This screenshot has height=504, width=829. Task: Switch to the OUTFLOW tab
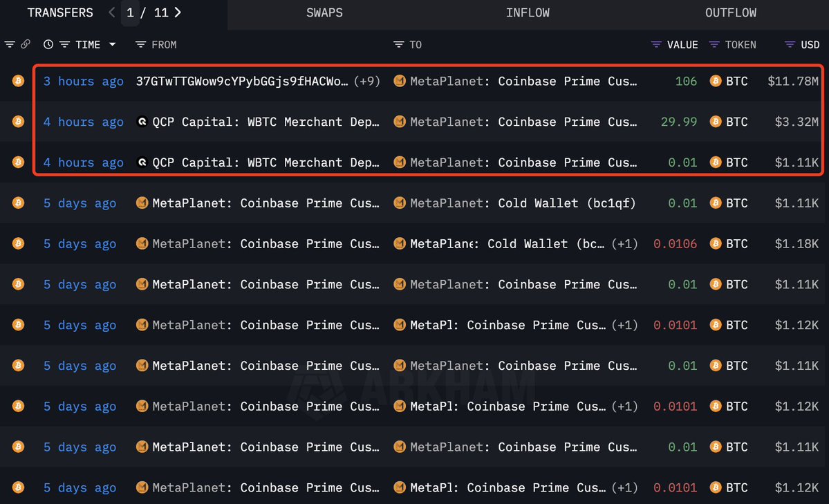point(730,12)
